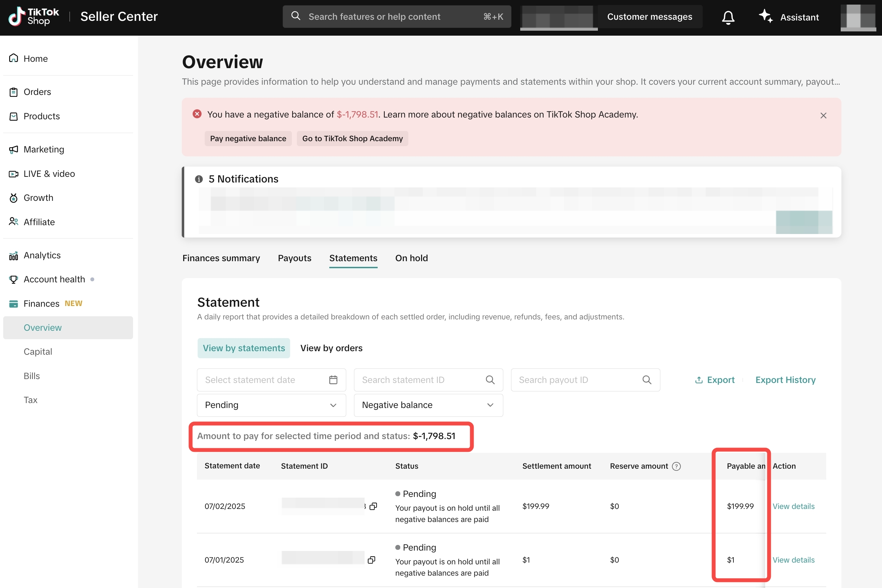Viewport: 882px width, 588px height.
Task: Click Pay negative balance button
Action: coord(248,138)
